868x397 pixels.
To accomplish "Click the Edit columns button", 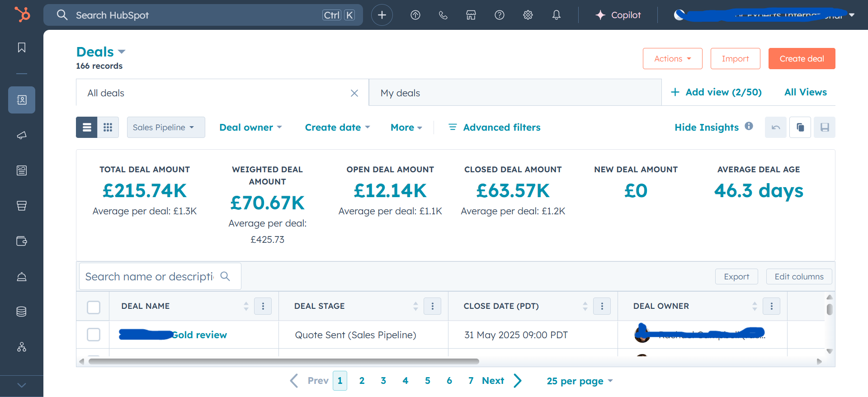I will point(799,277).
